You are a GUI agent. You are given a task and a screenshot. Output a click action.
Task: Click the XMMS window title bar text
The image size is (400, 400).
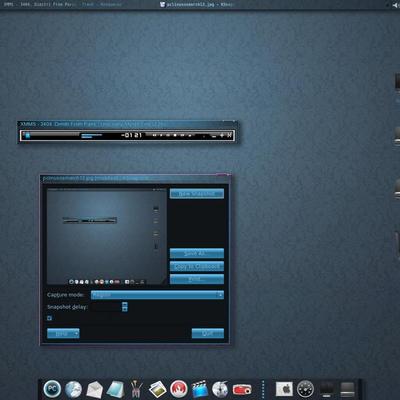93,124
